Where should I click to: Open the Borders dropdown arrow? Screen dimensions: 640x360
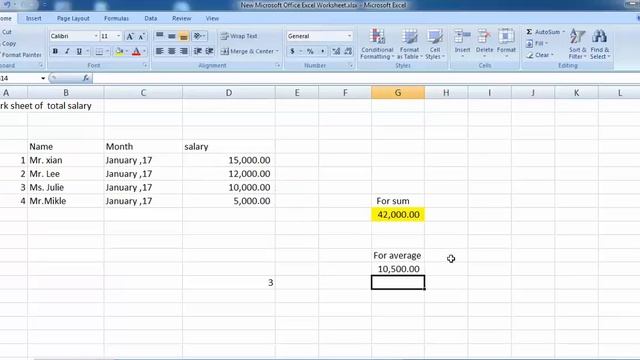click(107, 51)
